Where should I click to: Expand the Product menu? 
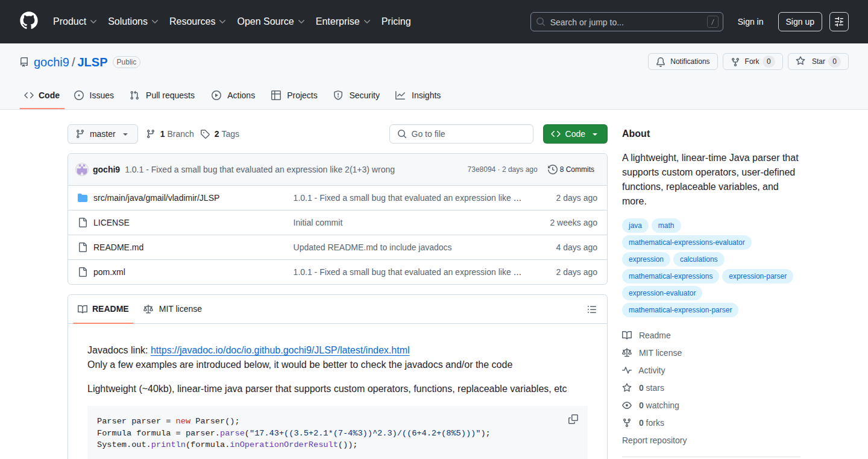tap(75, 22)
